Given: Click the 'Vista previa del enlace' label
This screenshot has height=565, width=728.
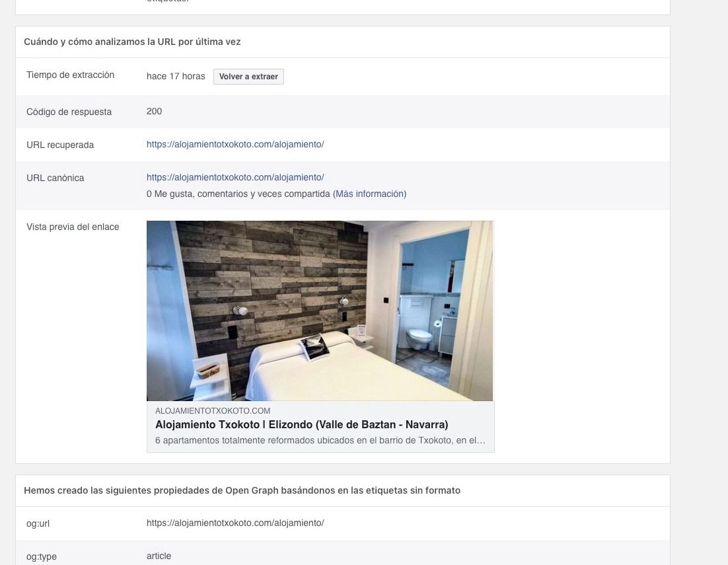Looking at the screenshot, I should click(73, 227).
